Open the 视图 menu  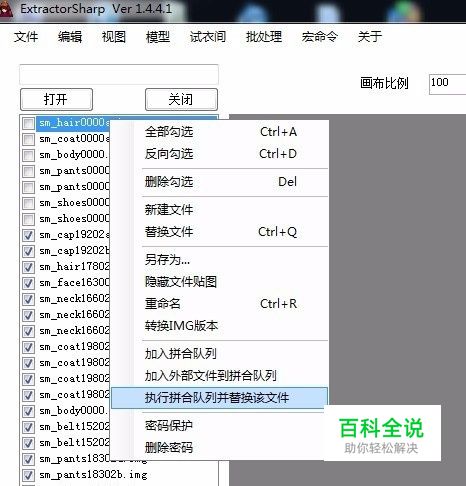[114, 37]
